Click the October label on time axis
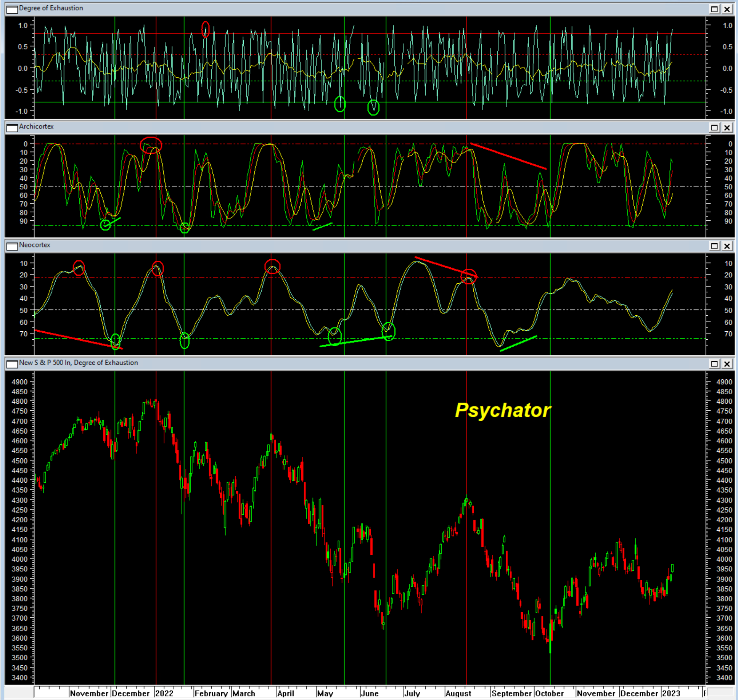 pos(549,693)
